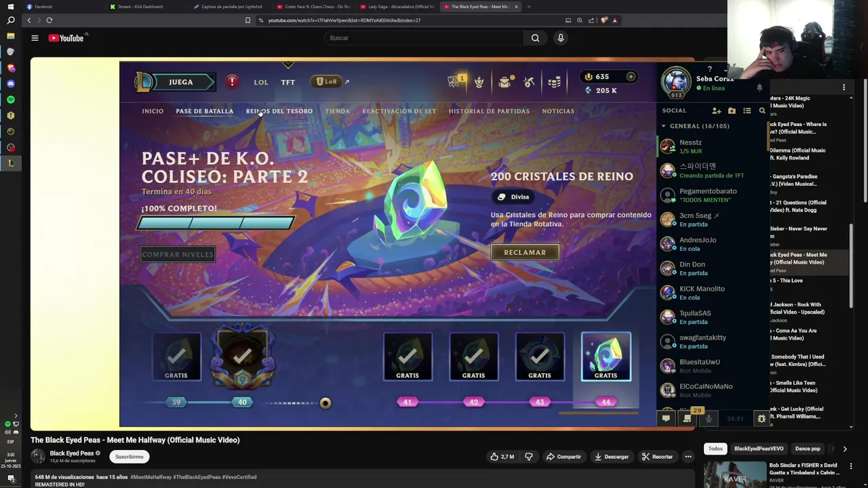Click the Recortar clip button
This screenshot has height=488, width=868.
pos(658,457)
